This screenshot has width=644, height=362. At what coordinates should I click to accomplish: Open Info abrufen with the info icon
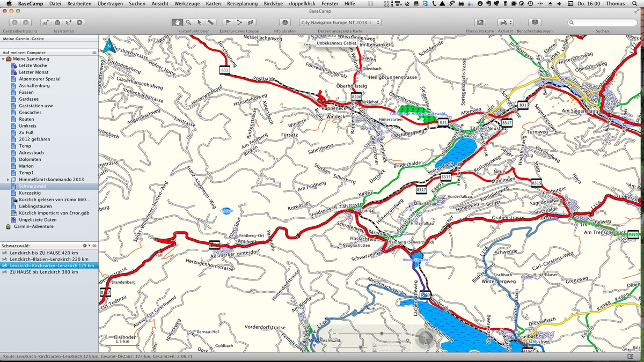point(285,23)
